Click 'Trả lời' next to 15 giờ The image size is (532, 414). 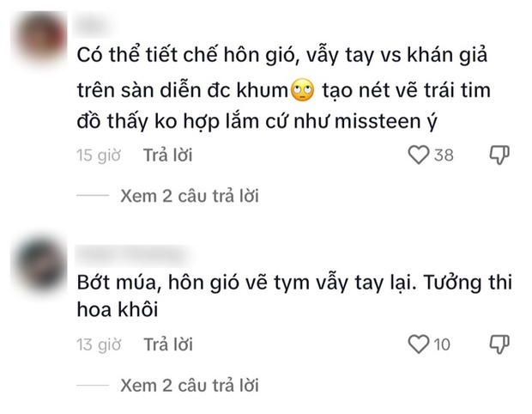(168, 155)
